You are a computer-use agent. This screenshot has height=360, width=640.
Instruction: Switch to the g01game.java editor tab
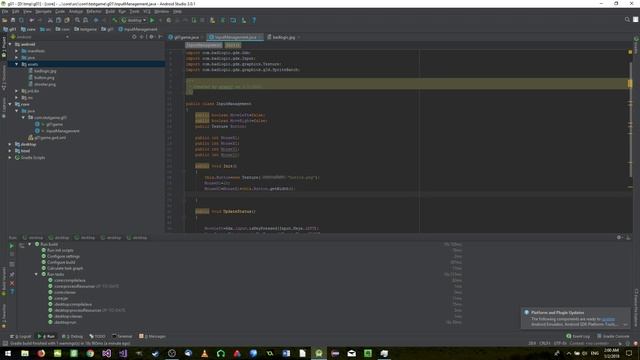pos(184,37)
